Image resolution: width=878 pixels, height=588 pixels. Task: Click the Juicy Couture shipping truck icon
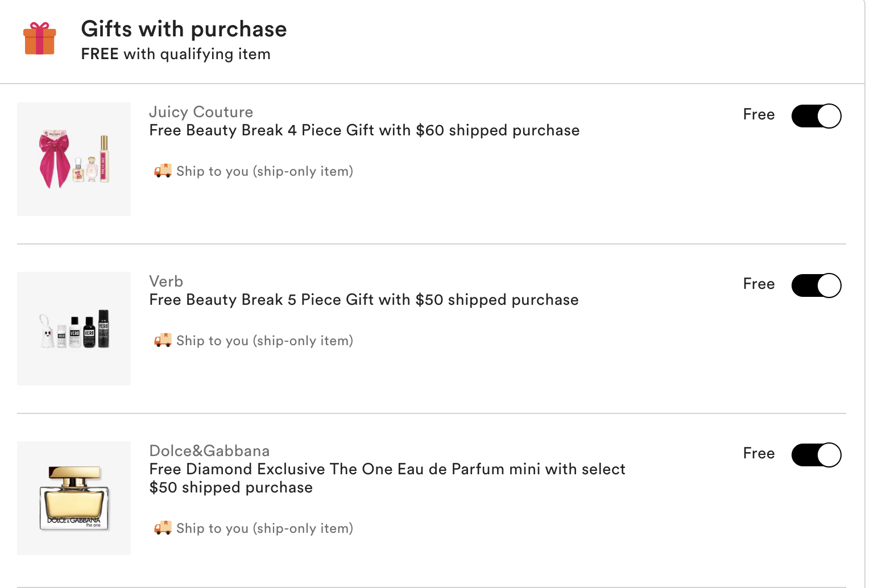(x=163, y=171)
